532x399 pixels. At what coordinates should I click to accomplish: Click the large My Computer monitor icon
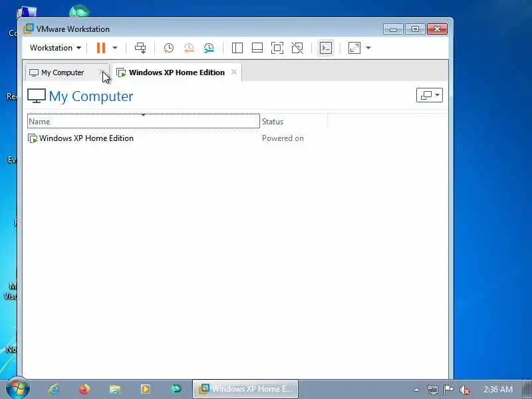[x=37, y=96]
